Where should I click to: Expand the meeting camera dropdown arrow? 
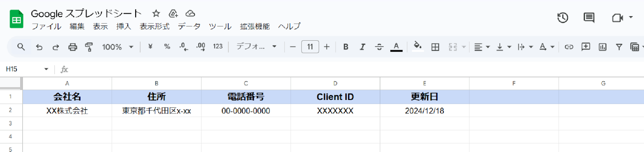tap(631, 17)
